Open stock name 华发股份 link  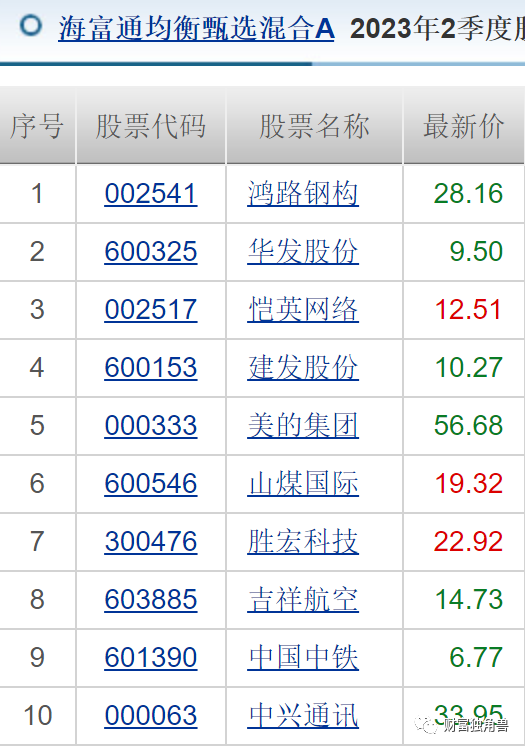pyautogui.click(x=303, y=252)
